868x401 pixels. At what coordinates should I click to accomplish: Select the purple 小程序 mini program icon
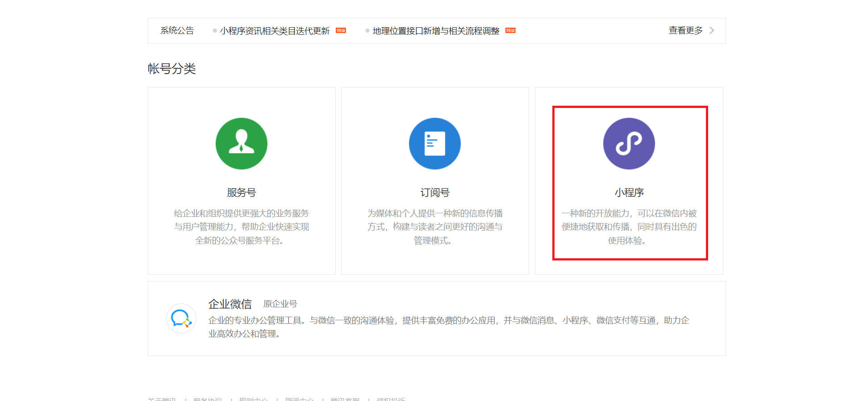pos(629,144)
